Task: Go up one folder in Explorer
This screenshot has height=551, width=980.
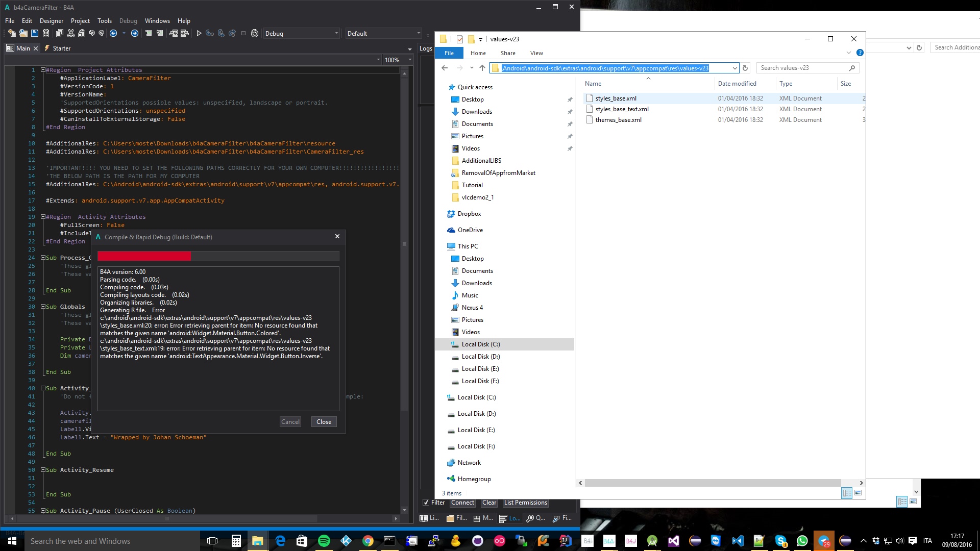Action: [482, 68]
